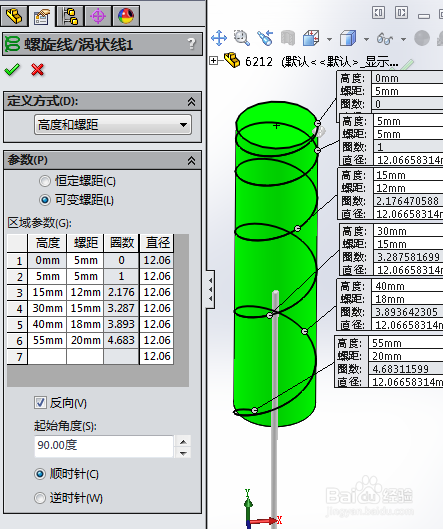Click the 圈数 column header
Viewport: 443px width, 529px height.
(x=121, y=243)
